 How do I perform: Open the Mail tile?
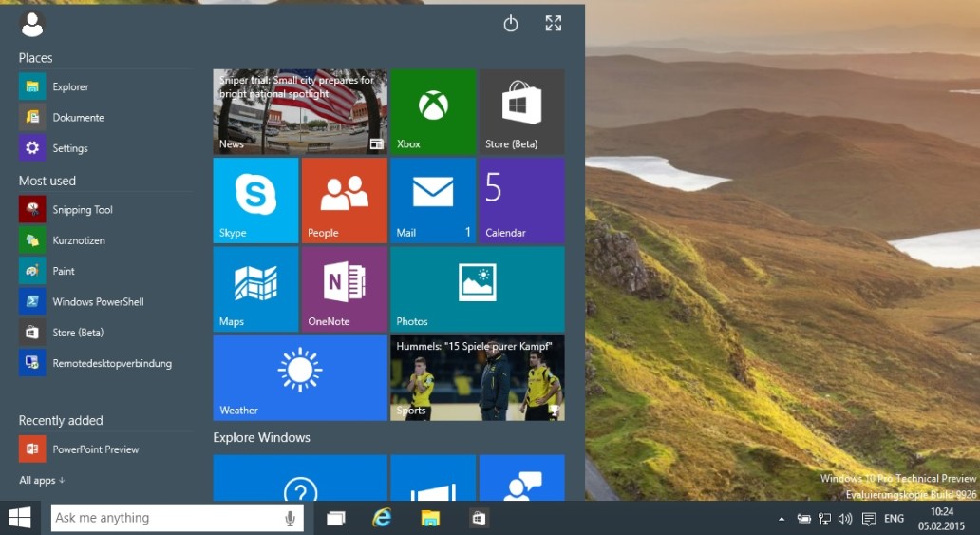coord(433,200)
